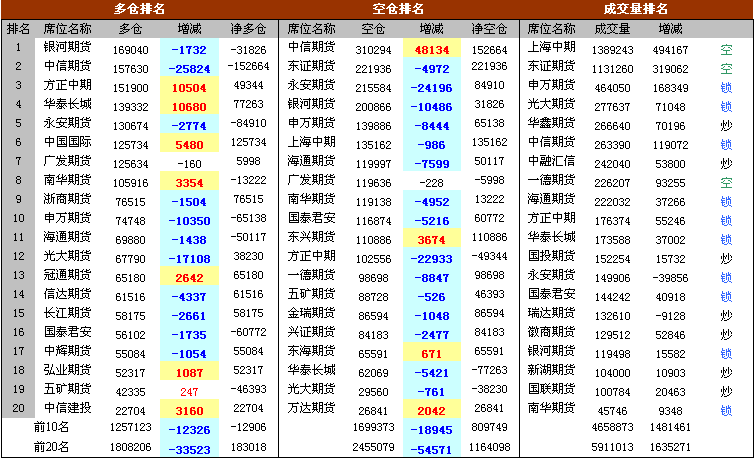
Task: Click the 空 mark in 一德期货 volume row
Action: (x=726, y=183)
